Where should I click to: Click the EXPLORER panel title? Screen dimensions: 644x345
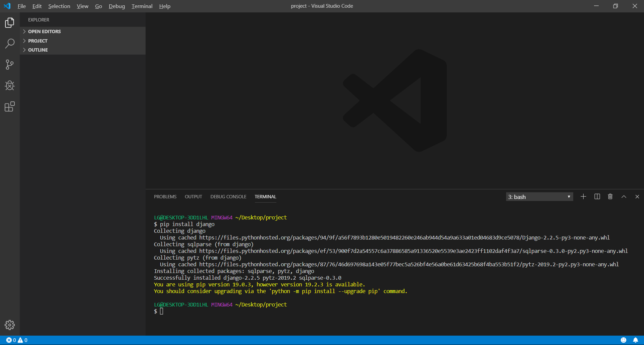point(39,20)
